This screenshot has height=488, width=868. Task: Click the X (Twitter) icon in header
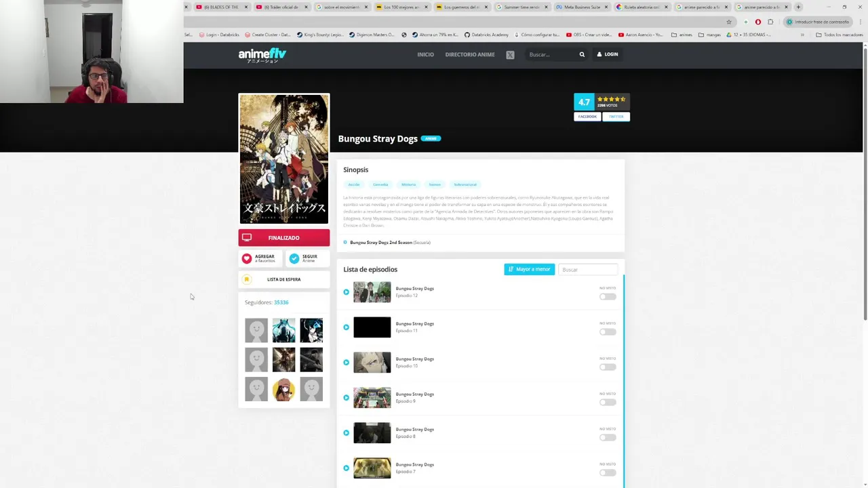510,55
